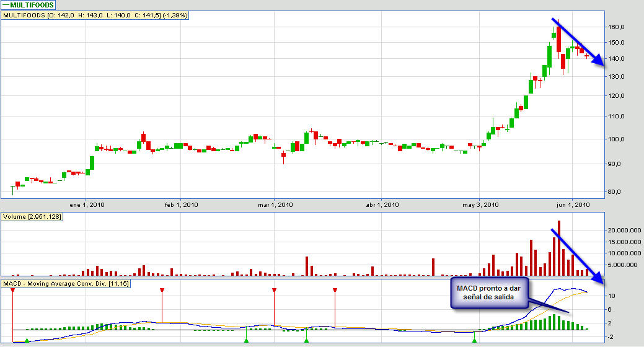This screenshot has width=644, height=347.
Task: Select the leftmost red sell signal marker
Action: point(12,290)
